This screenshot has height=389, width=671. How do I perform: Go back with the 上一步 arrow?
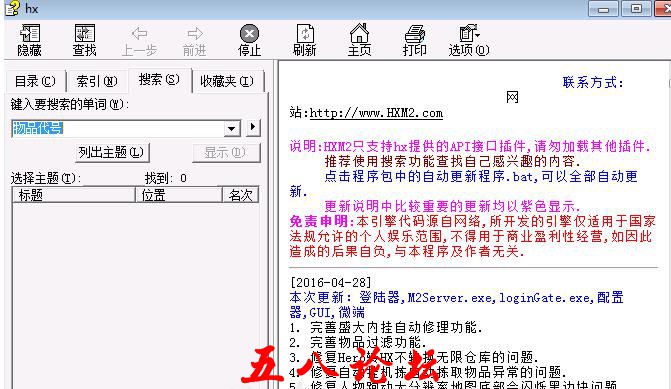click(139, 41)
